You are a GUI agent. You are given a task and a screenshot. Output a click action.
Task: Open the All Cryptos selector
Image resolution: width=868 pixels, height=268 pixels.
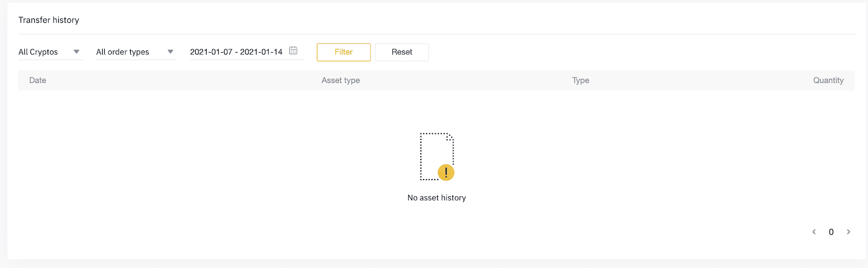(x=50, y=52)
